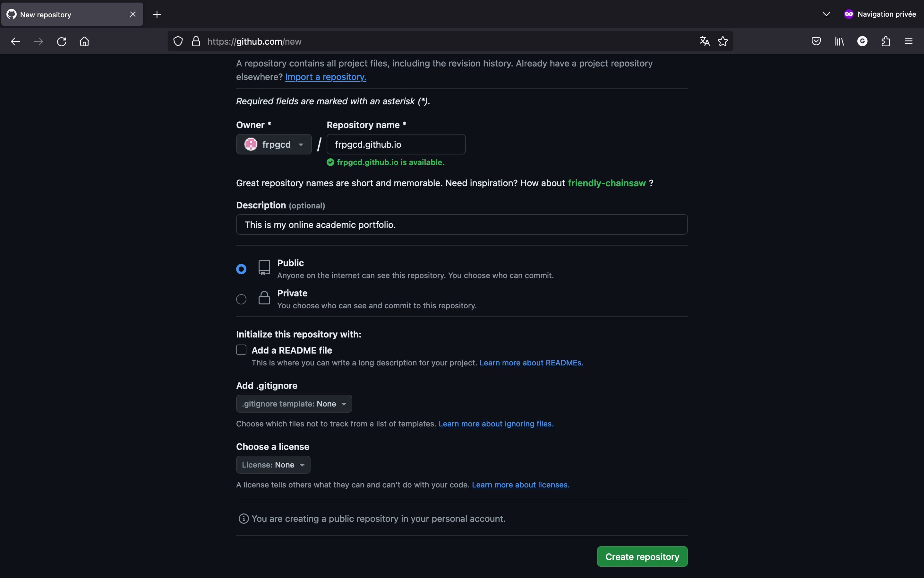Click the Public option label
This screenshot has width=924, height=578.
tap(291, 263)
